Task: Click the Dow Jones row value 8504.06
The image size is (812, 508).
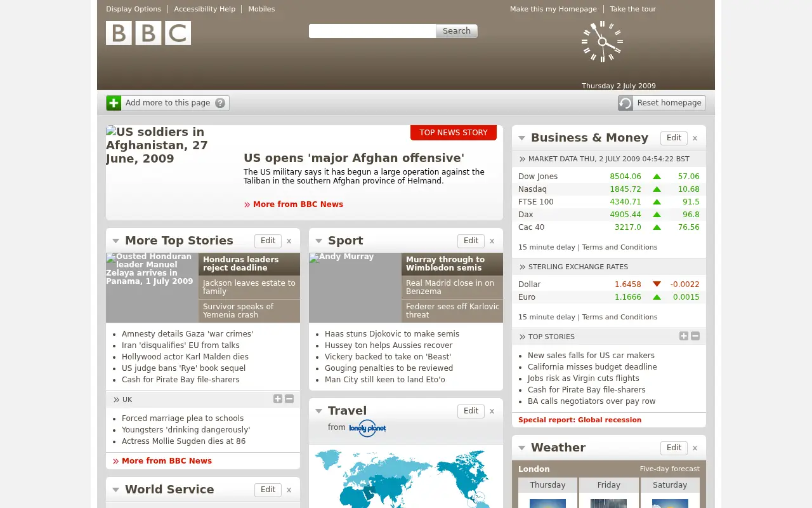Action: tap(625, 177)
